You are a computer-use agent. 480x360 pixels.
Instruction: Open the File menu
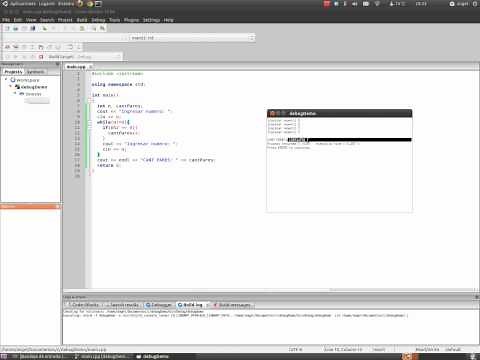[x=6, y=20]
